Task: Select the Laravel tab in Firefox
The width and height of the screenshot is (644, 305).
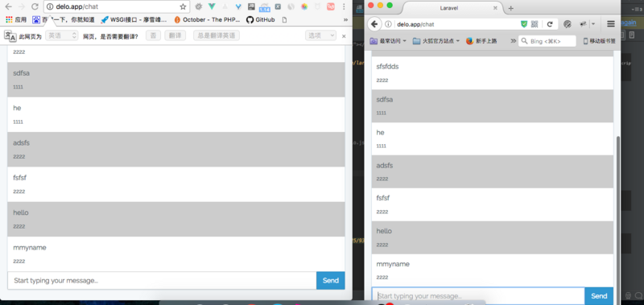Action: click(452, 8)
